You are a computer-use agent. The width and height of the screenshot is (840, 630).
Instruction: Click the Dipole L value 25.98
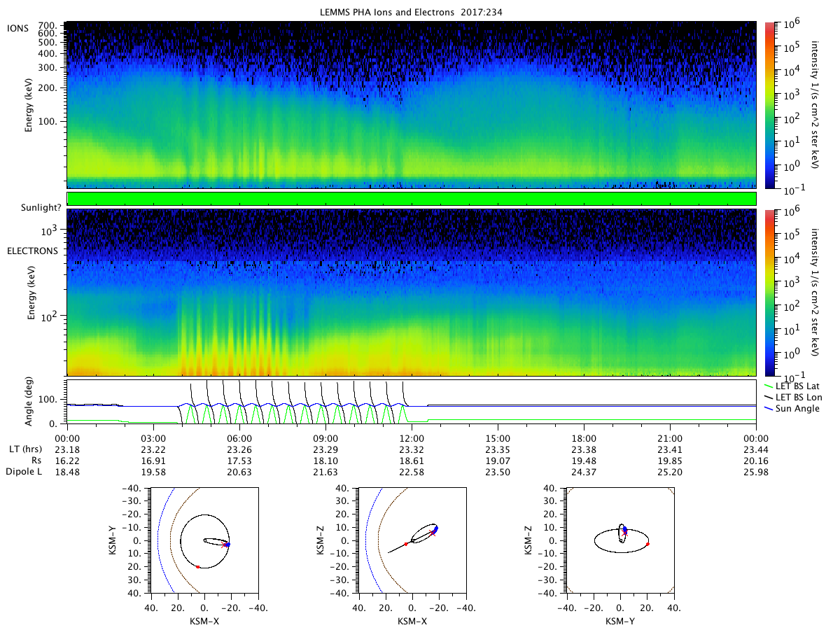(x=756, y=472)
